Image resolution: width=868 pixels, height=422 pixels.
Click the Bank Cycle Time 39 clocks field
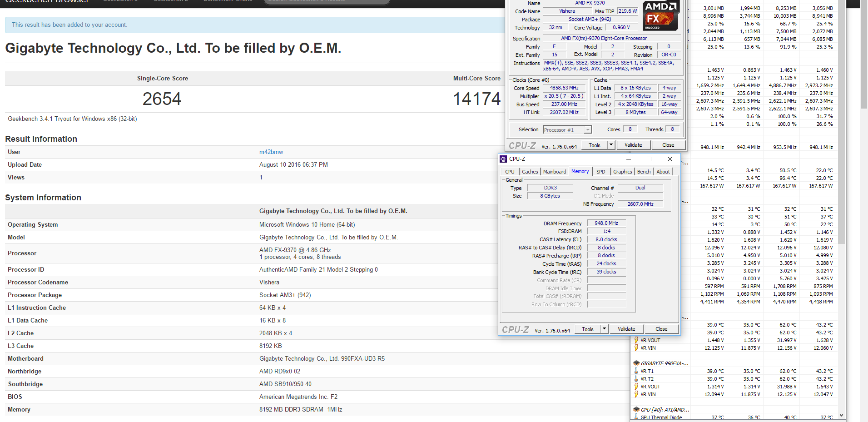click(606, 272)
